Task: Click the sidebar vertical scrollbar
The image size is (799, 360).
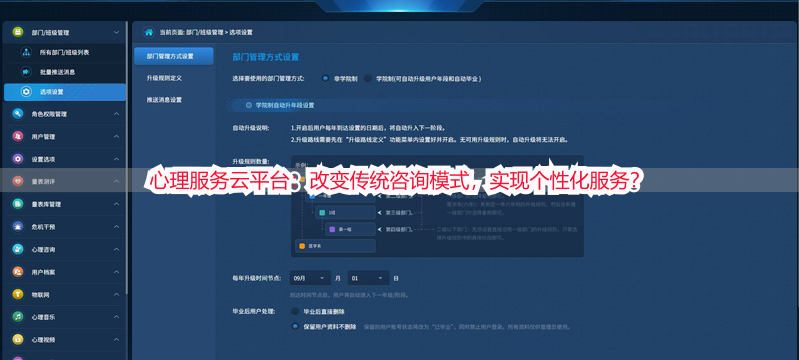Action: point(127,158)
